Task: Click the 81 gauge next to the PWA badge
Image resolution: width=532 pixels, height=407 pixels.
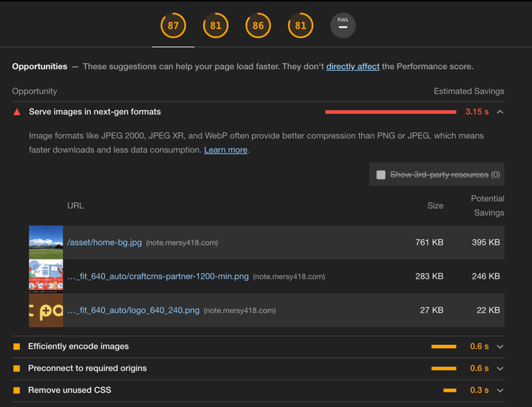Action: [301, 26]
